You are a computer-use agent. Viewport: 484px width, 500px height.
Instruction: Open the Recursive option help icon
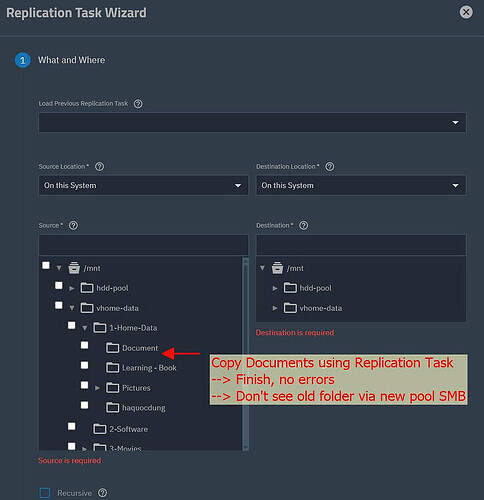tap(103, 492)
